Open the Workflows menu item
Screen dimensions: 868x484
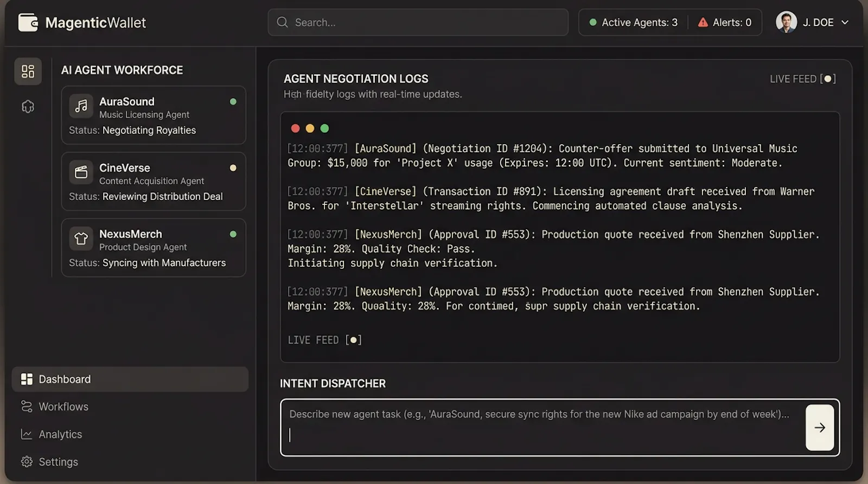[63, 406]
